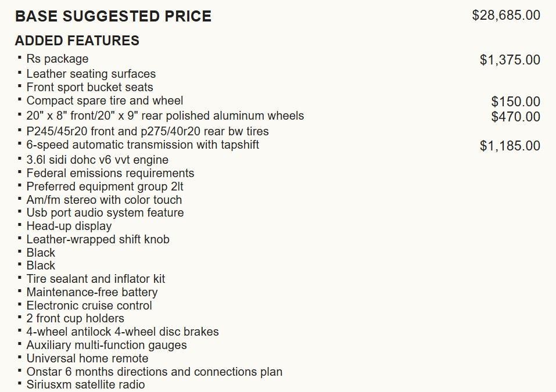Click the Preferred equipment group 2lt entry

pos(105,186)
